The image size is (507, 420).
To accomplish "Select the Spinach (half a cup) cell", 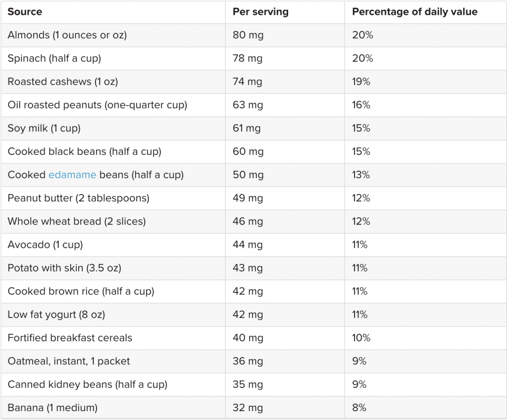I will [54, 58].
